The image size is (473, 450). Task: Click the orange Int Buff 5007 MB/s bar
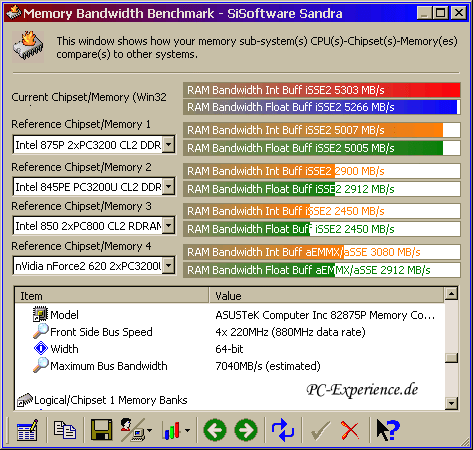pyautogui.click(x=322, y=130)
